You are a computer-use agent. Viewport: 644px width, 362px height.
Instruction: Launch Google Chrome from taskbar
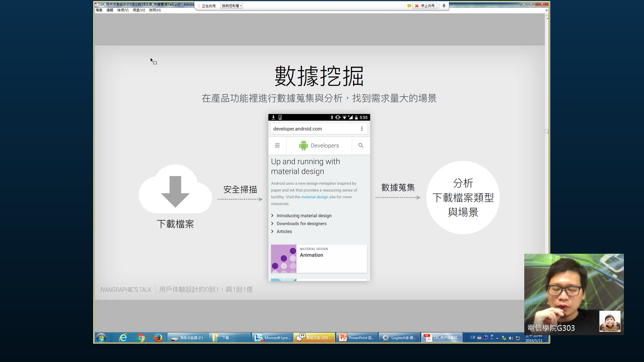(x=141, y=338)
